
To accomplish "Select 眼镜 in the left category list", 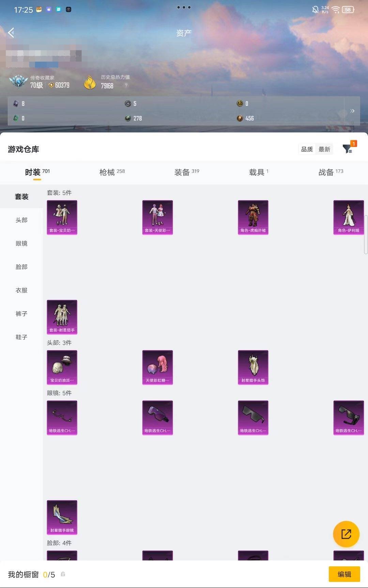I will [21, 244].
